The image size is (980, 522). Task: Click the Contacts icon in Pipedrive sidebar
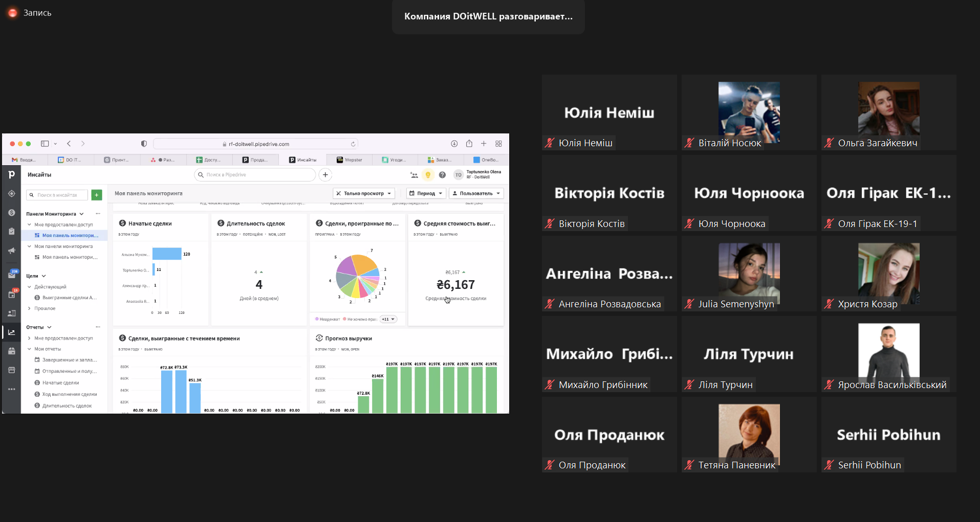(x=11, y=313)
